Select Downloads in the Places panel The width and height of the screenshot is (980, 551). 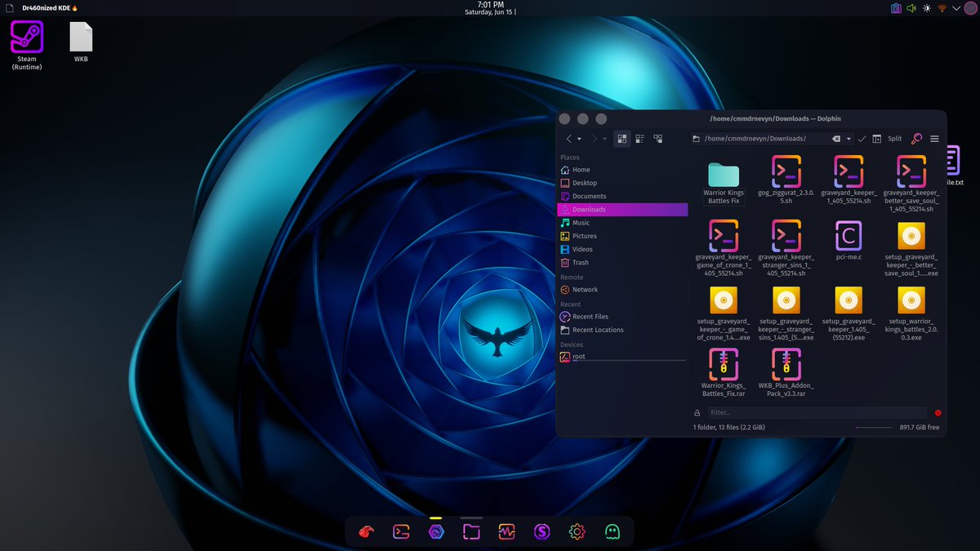click(x=622, y=210)
